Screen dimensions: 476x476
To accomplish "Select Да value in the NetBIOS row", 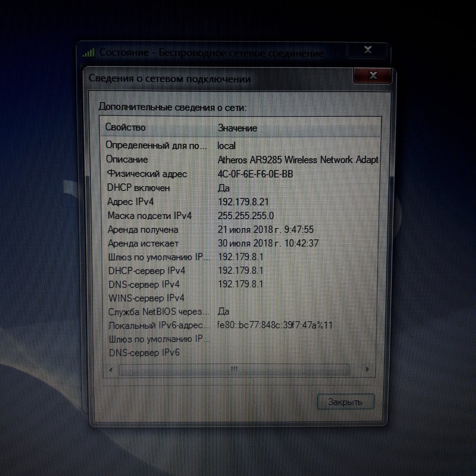I will [x=224, y=312].
